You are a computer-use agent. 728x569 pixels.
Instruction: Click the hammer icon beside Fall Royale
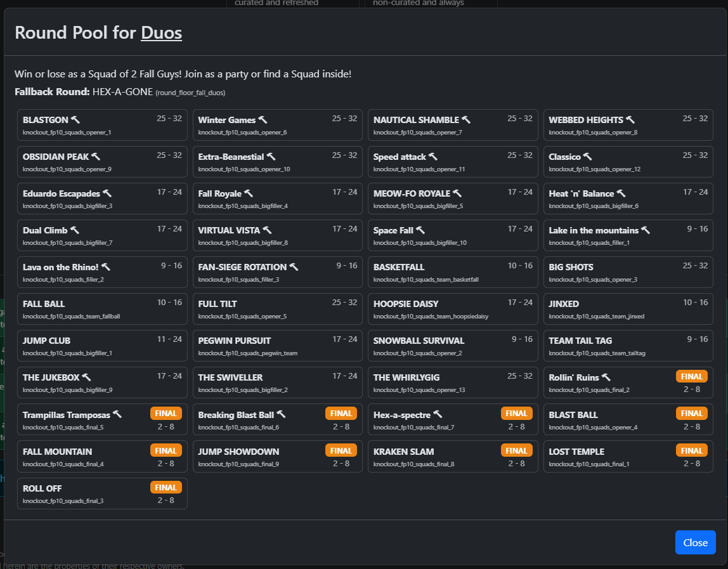[249, 193]
